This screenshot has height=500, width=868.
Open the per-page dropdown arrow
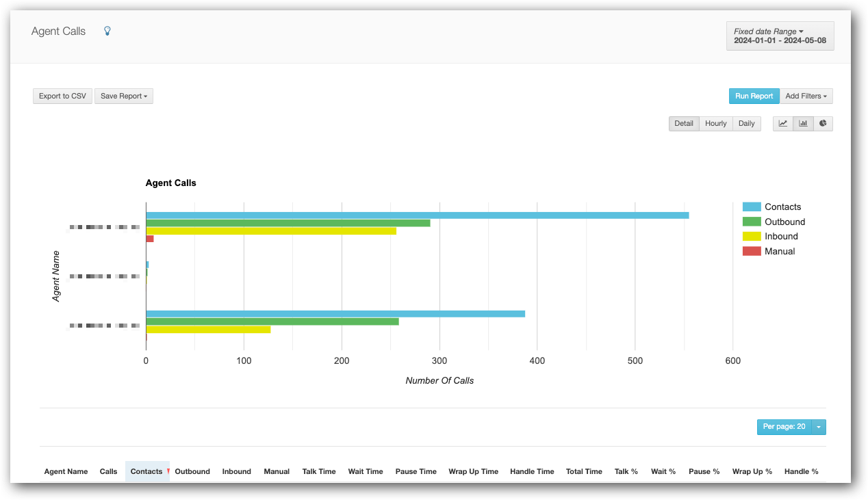click(819, 427)
